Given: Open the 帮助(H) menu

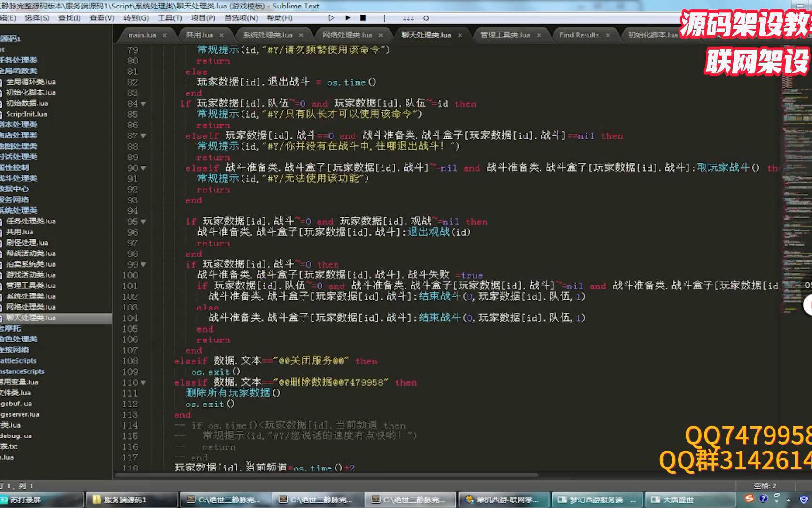Looking at the screenshot, I should (279, 18).
